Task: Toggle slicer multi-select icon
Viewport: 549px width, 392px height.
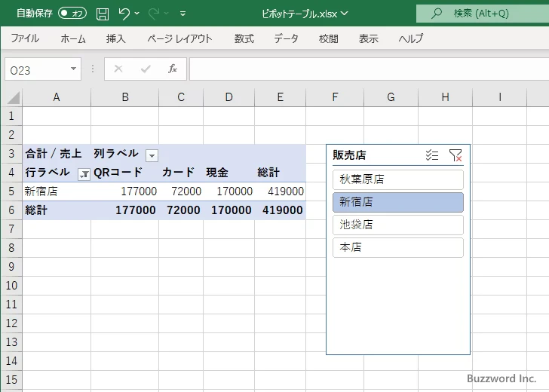Action: coord(431,155)
